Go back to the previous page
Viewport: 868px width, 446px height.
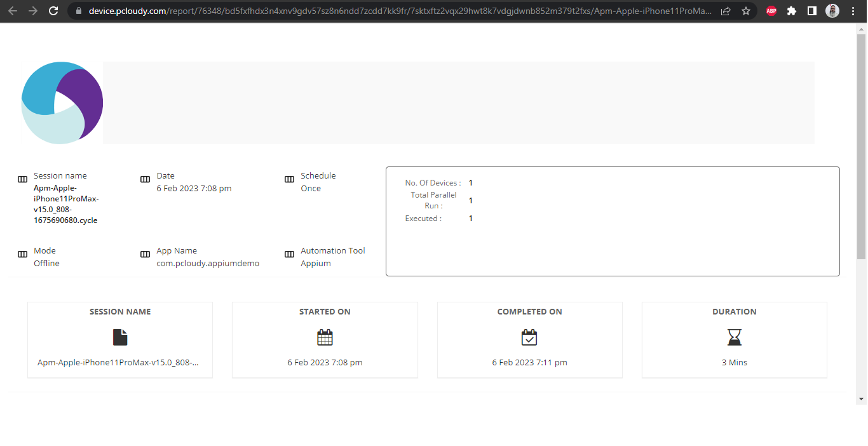click(x=13, y=11)
